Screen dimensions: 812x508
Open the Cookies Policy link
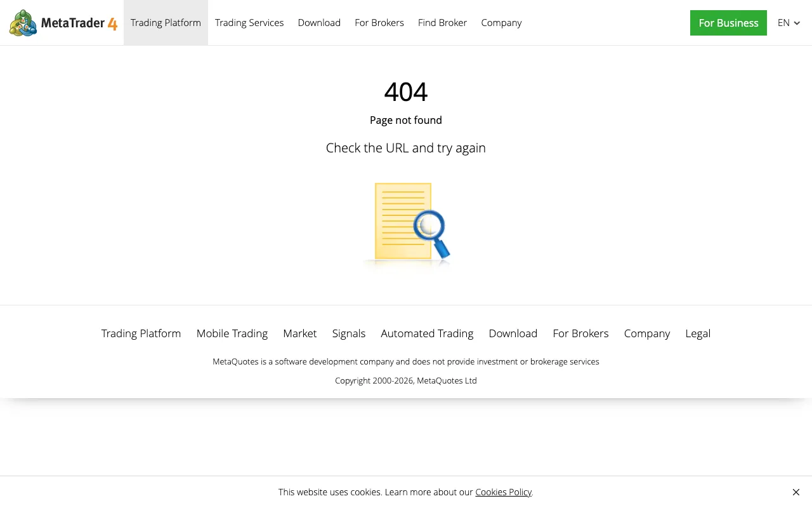[x=503, y=492]
